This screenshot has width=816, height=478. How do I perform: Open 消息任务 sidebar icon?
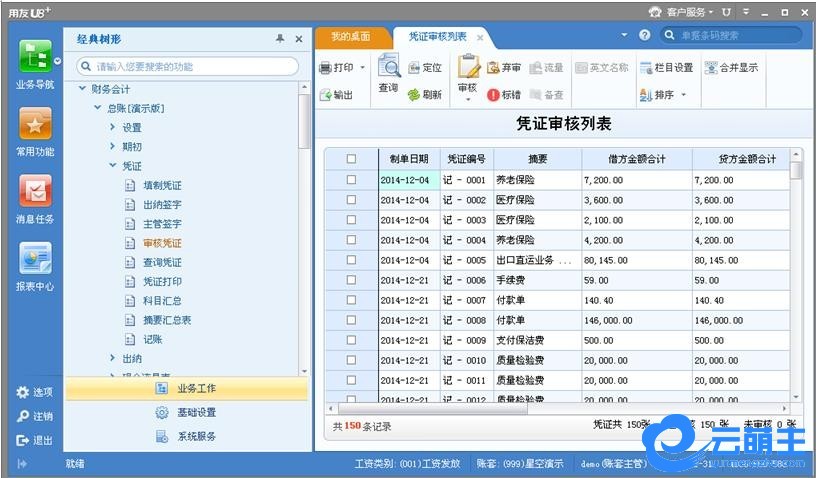35,191
